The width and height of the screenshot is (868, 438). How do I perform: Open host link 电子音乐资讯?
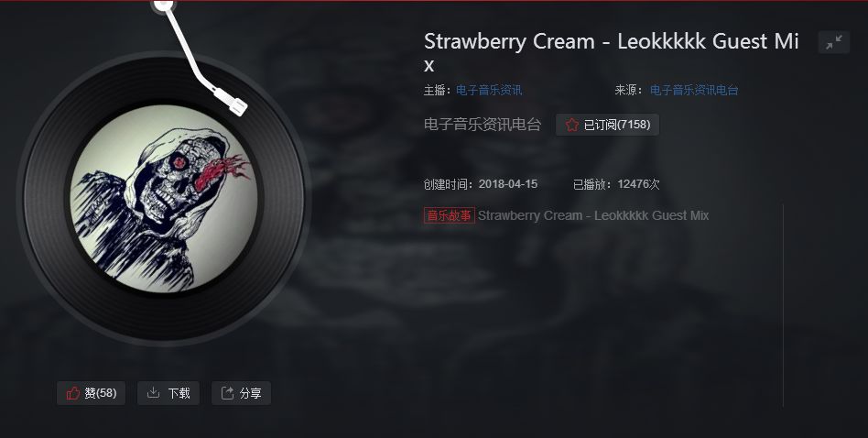(489, 91)
